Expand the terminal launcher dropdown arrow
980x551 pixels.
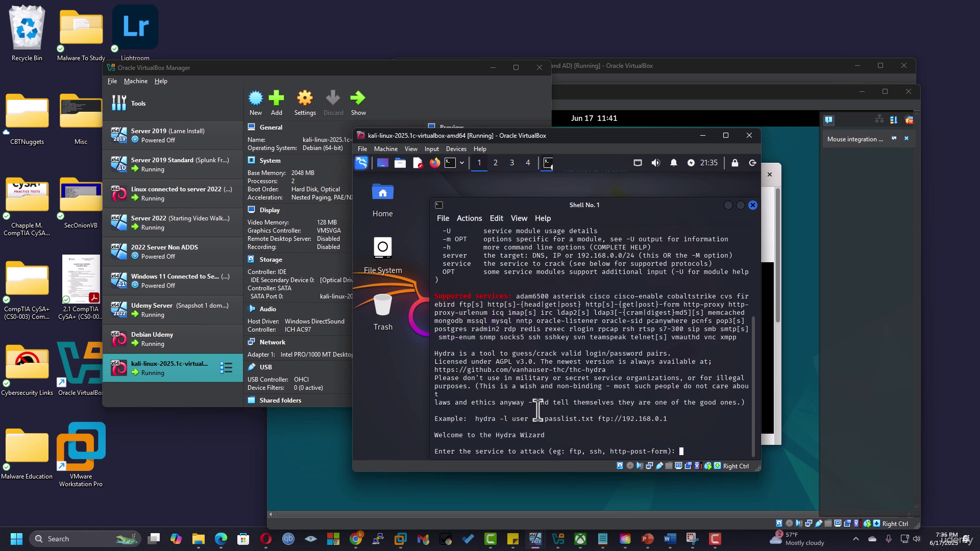[462, 163]
